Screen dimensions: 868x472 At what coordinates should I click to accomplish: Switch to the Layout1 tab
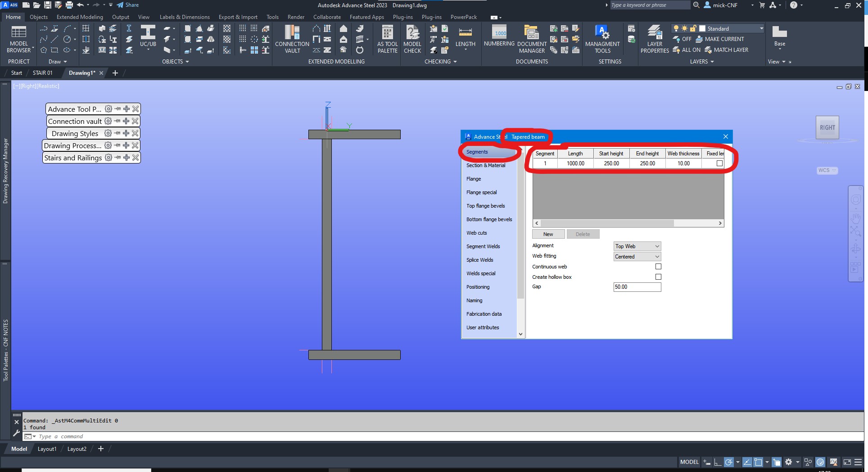pos(47,449)
